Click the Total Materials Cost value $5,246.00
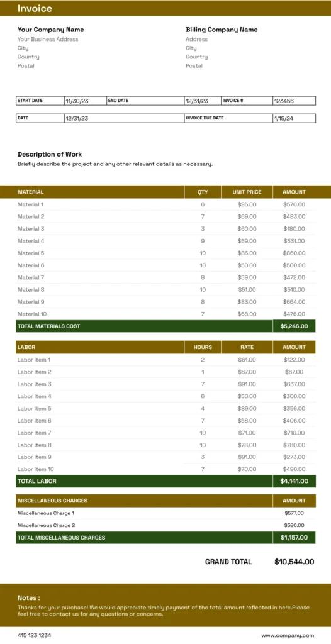This screenshot has width=331, height=644. (294, 326)
